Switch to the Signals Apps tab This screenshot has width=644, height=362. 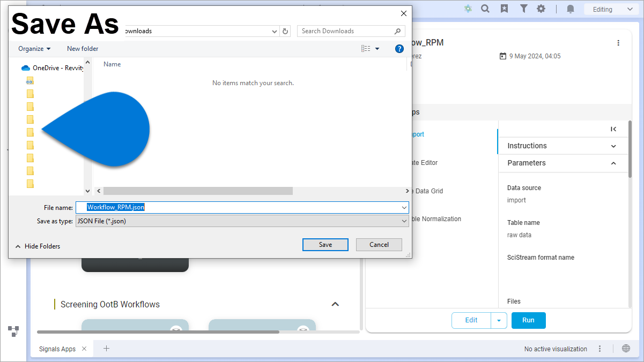pos(57,349)
